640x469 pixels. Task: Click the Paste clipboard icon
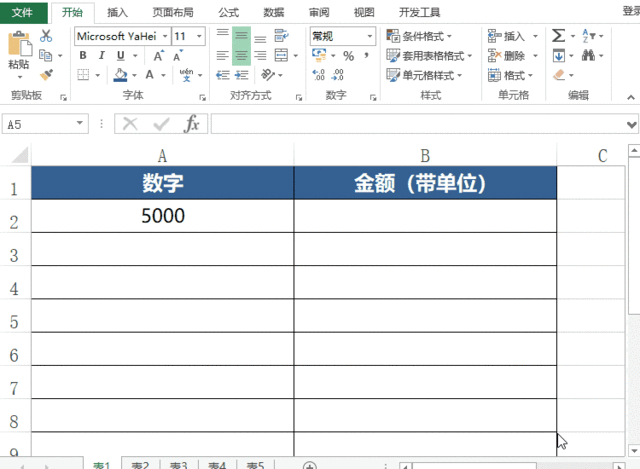19,44
